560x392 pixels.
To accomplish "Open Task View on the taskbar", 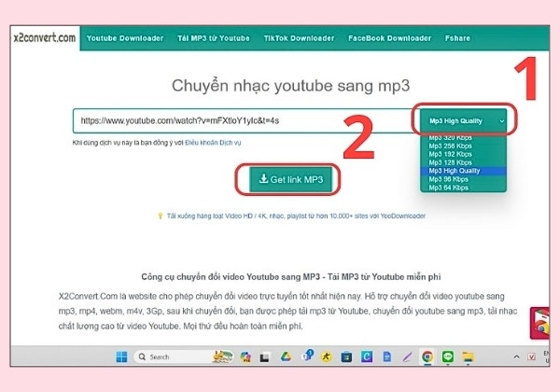I will 264,357.
